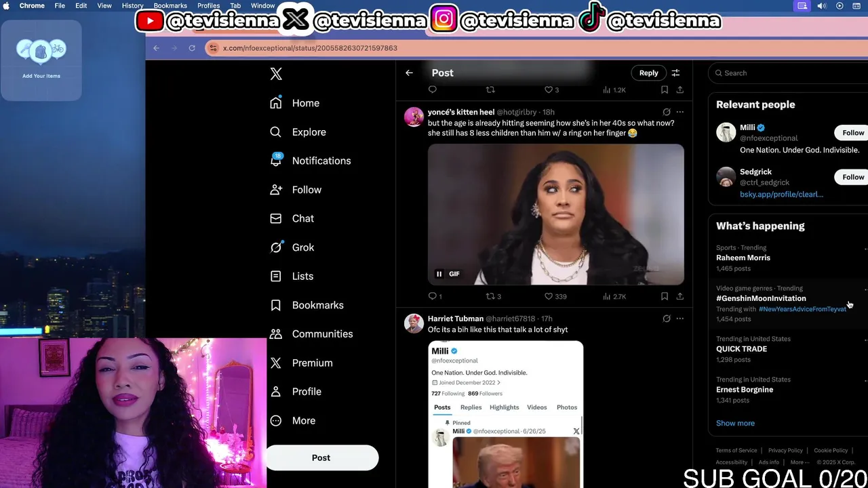Image resolution: width=868 pixels, height=488 pixels.
Task: Open Raheem Morris trending topic
Action: click(x=743, y=258)
